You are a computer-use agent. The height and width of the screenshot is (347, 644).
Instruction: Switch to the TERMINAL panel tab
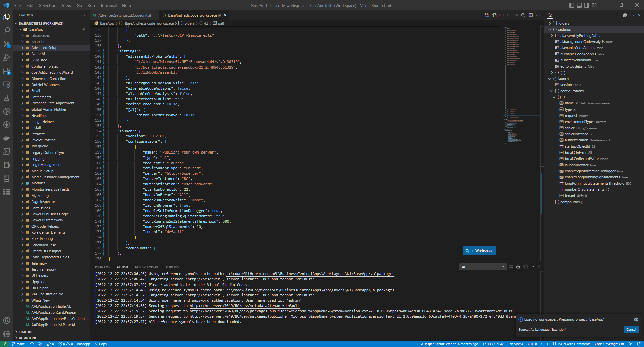point(173,267)
